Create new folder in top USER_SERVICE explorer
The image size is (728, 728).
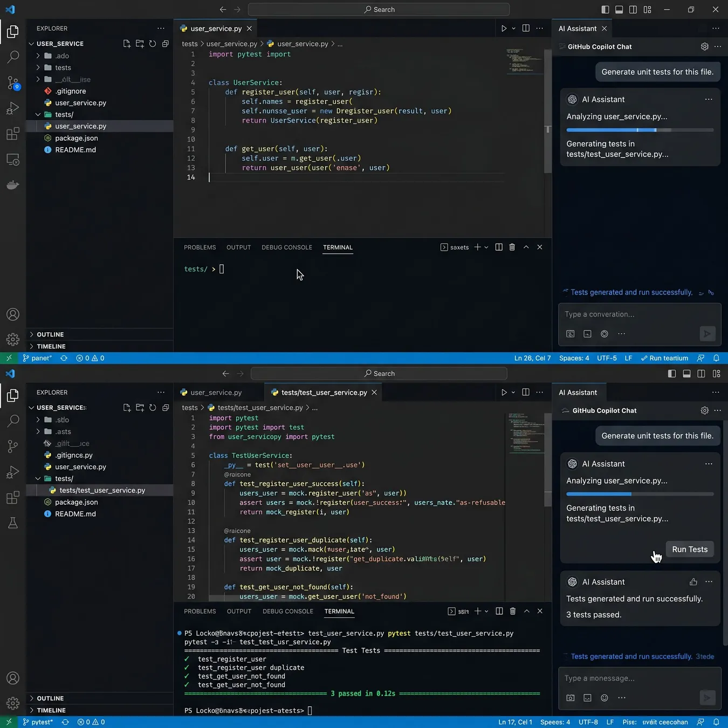tap(140, 44)
